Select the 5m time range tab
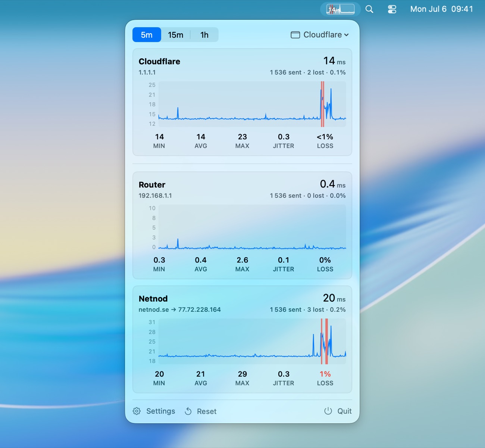This screenshot has width=485, height=448. [x=147, y=35]
